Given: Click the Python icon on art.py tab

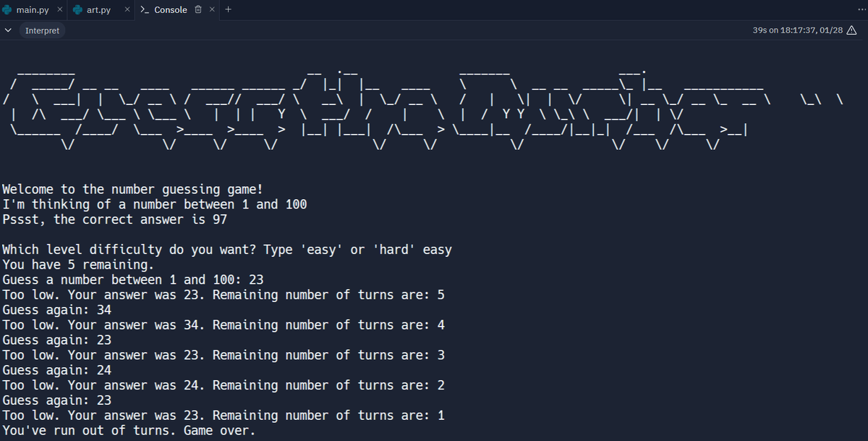Looking at the screenshot, I should tap(77, 10).
